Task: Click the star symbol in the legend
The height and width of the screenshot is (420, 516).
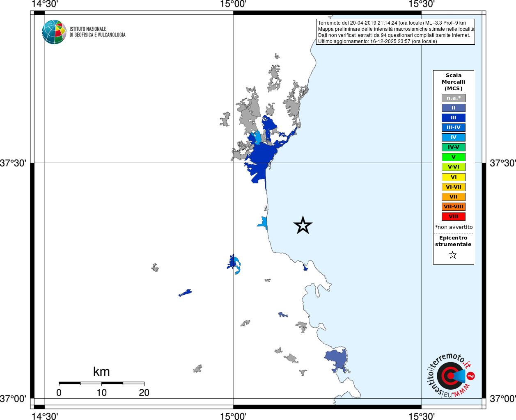Action: tap(452, 255)
